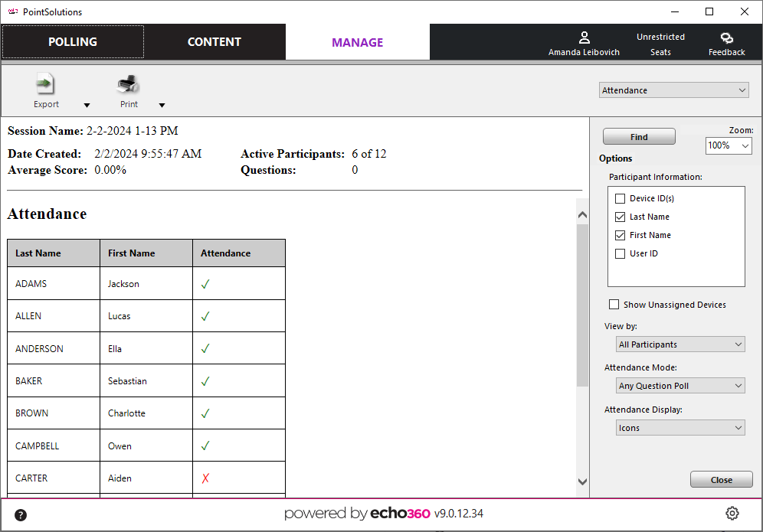This screenshot has width=763, height=532.
Task: Open the Attendance report type dropdown
Action: [x=674, y=90]
